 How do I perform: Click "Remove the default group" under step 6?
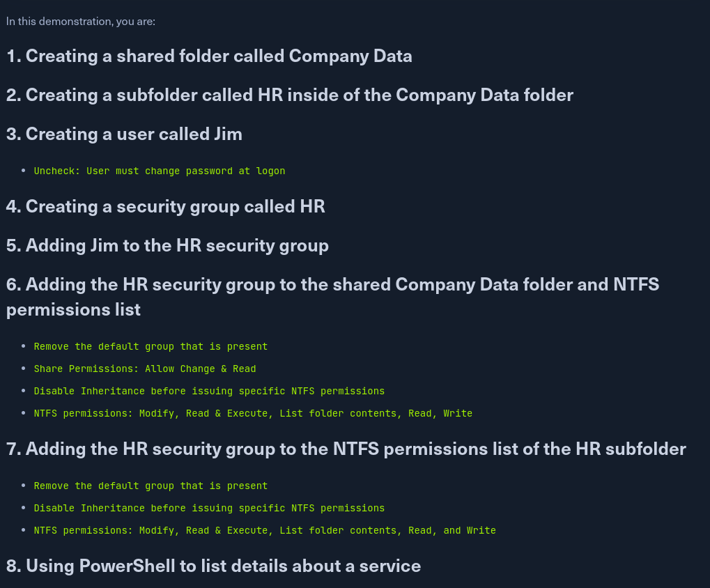[151, 346]
